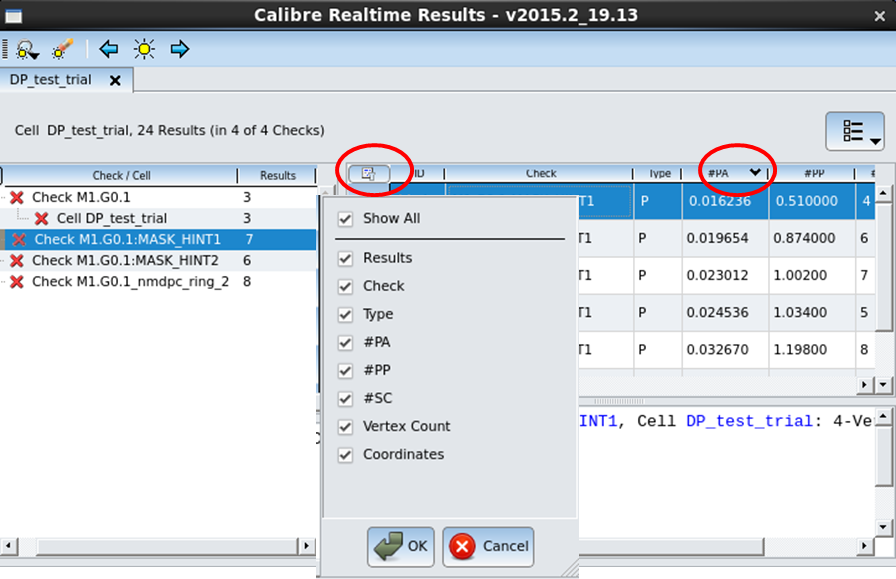Click the toolbar drag handle grip
The width and height of the screenshot is (896, 579).
[x=5, y=49]
